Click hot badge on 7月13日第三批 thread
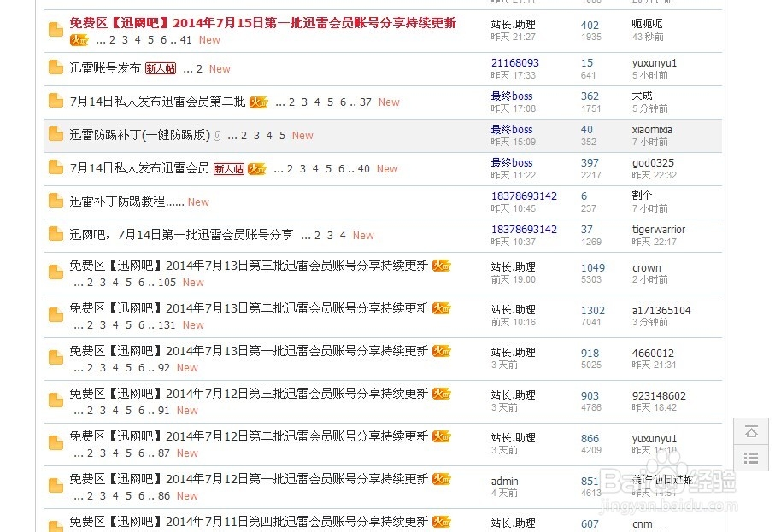The width and height of the screenshot is (781, 532). [x=441, y=266]
